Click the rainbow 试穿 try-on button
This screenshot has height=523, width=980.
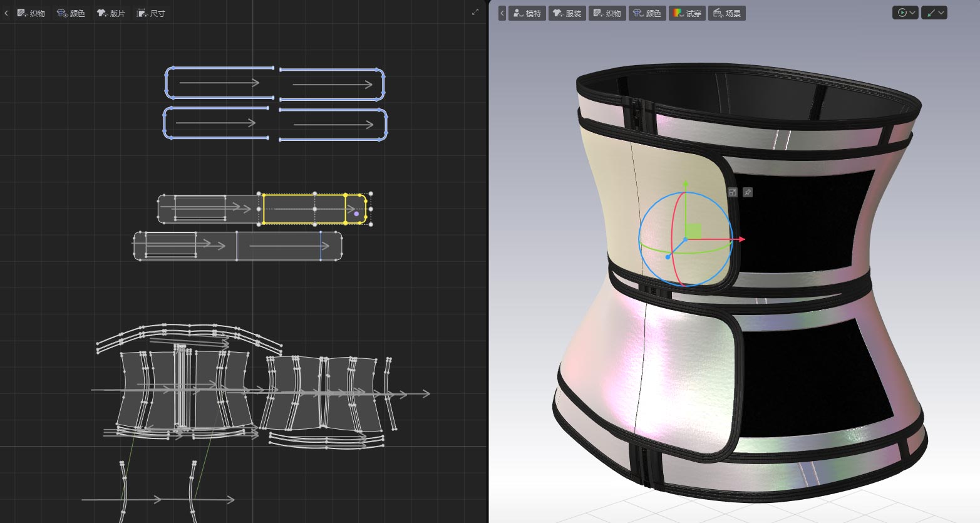[688, 13]
